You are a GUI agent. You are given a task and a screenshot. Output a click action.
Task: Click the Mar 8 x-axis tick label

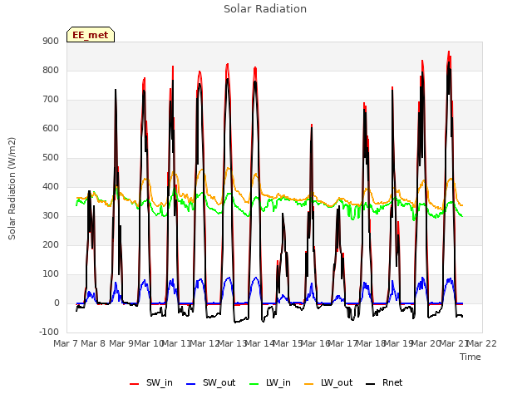[93, 343]
